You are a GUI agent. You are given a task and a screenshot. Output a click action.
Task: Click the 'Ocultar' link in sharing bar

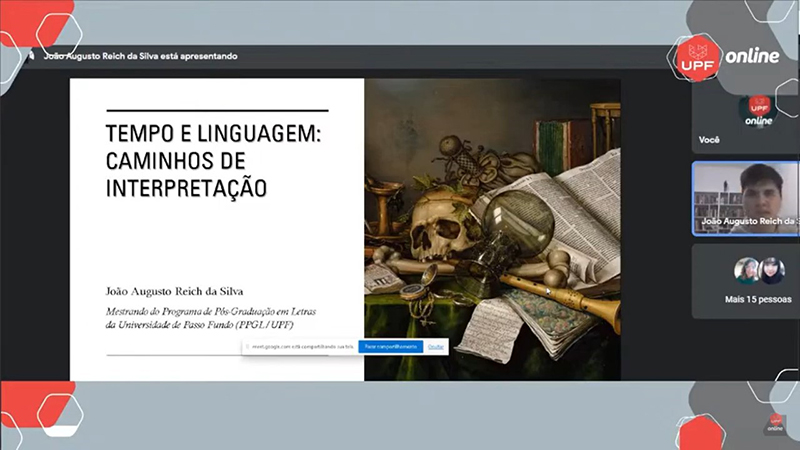pos(436,346)
